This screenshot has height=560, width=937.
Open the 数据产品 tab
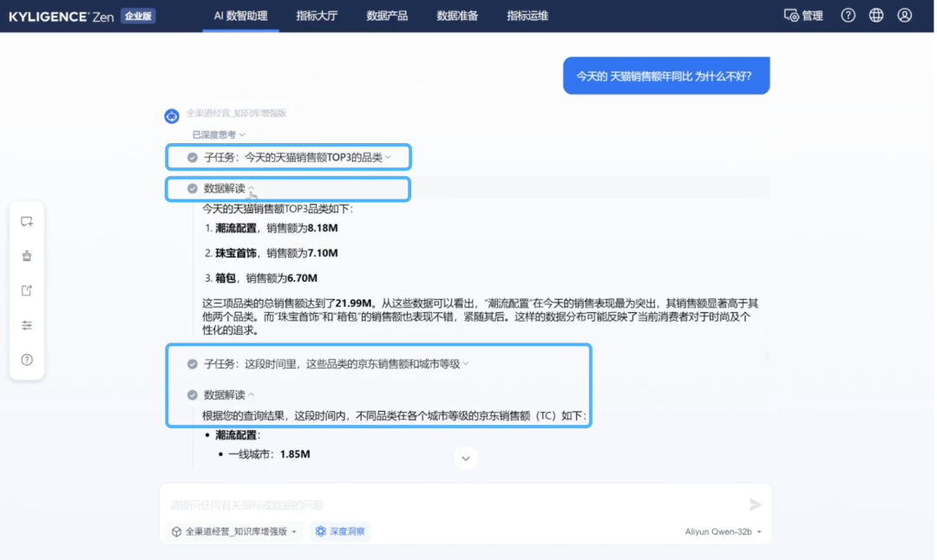click(x=387, y=16)
